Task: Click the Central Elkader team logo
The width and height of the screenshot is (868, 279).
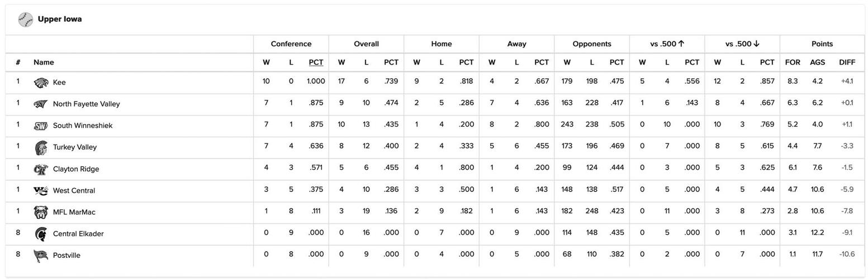Action: click(x=41, y=234)
